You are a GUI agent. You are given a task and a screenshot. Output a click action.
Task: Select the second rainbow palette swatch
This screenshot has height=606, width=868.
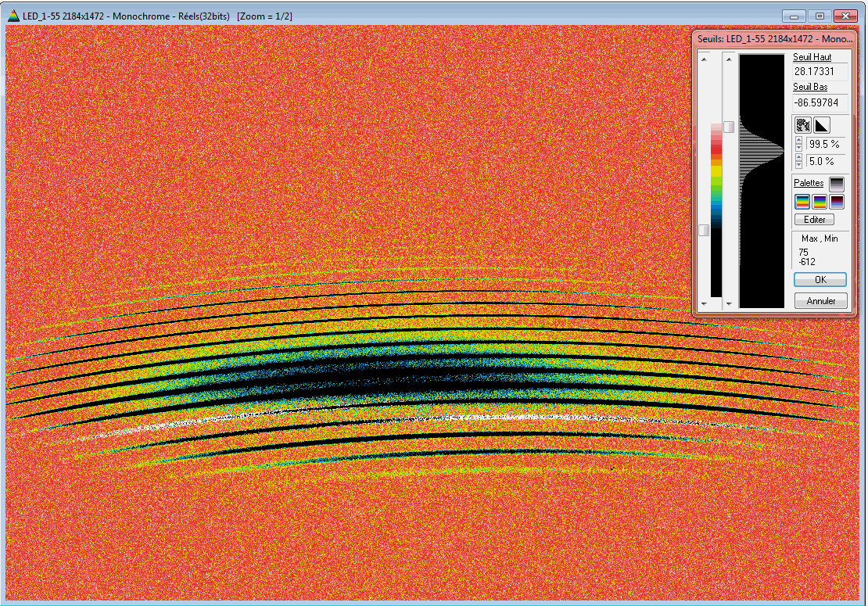[820, 202]
